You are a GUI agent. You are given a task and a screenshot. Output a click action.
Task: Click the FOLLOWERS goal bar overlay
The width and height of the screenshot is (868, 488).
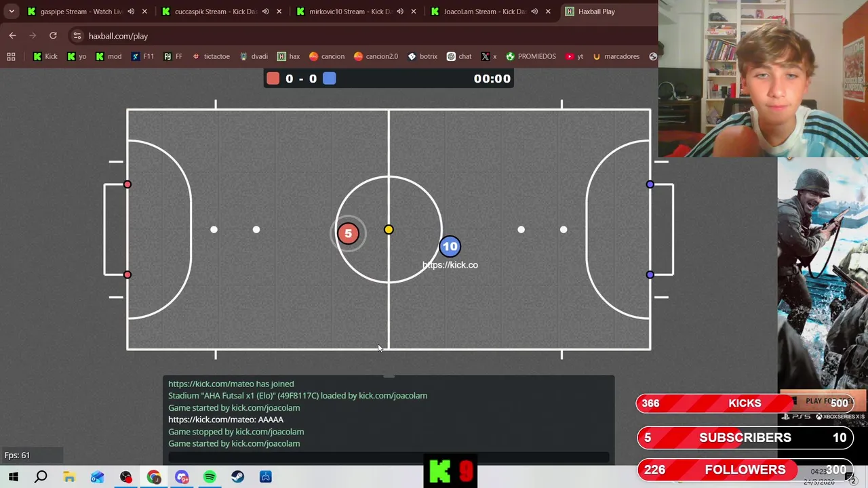pyautogui.click(x=745, y=469)
